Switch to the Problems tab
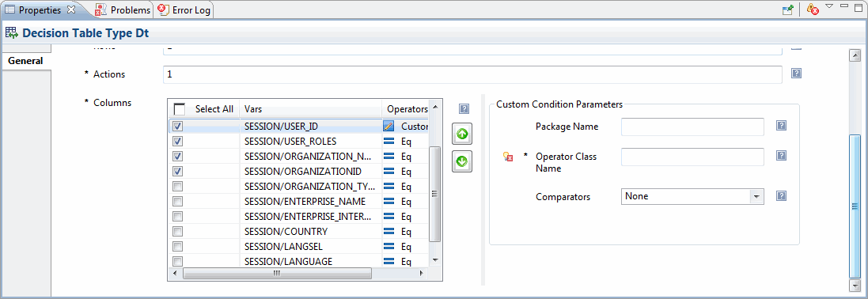The width and height of the screenshot is (868, 299). click(x=123, y=10)
